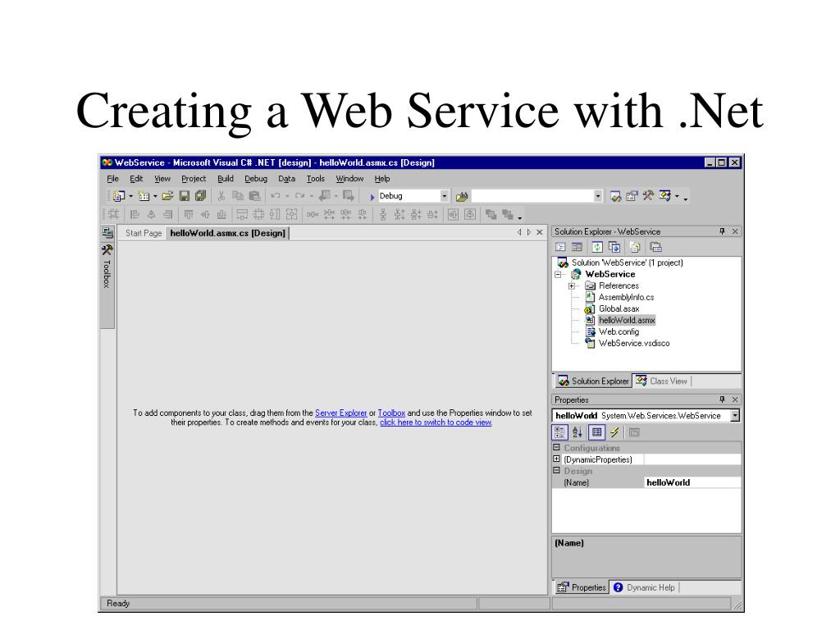Open the Toolbox hammer icon in main toolbar
This screenshot has width=840, height=630.
click(x=648, y=196)
